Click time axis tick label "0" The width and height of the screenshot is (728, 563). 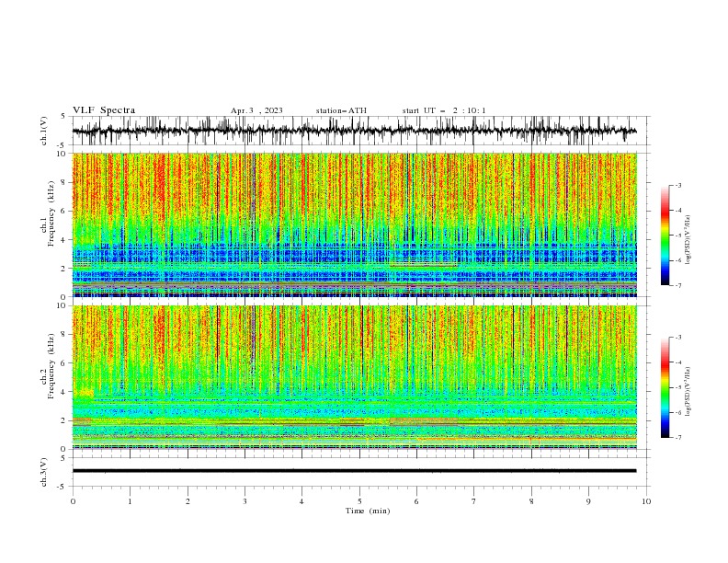coord(73,501)
